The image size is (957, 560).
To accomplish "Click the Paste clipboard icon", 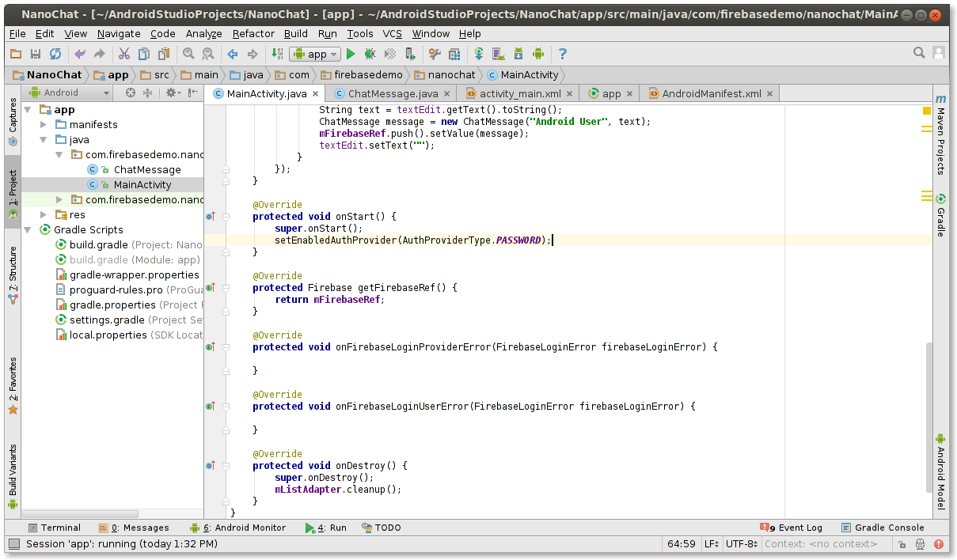I will (x=164, y=54).
